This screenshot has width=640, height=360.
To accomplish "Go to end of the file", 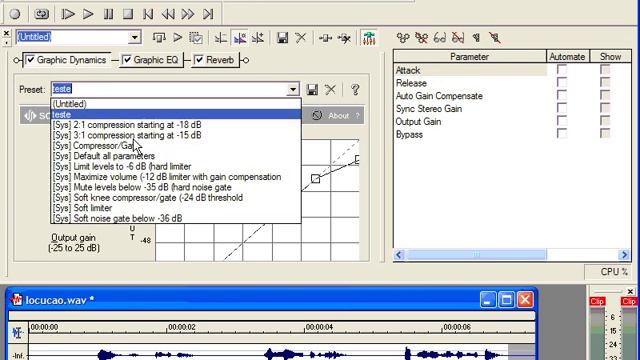I will coord(208,14).
